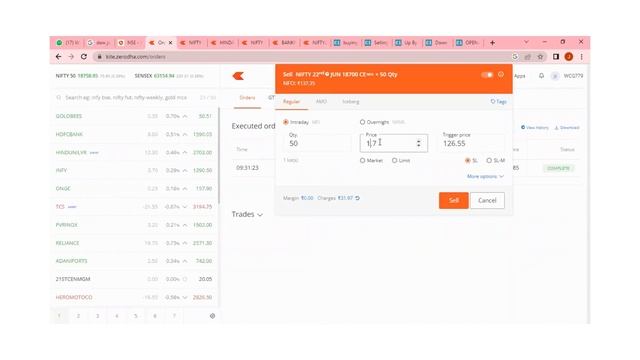Screen dimensions: 640x360
Task: Click the Price field stepper arrows
Action: tap(418, 143)
